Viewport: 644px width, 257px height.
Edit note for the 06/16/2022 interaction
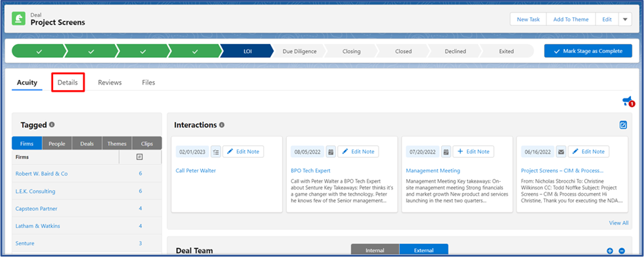pyautogui.click(x=588, y=152)
